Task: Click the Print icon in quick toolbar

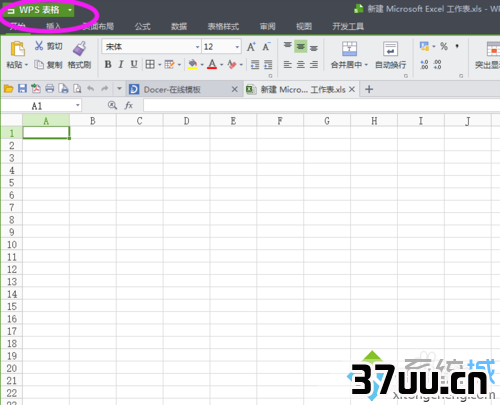Action: (x=50, y=89)
